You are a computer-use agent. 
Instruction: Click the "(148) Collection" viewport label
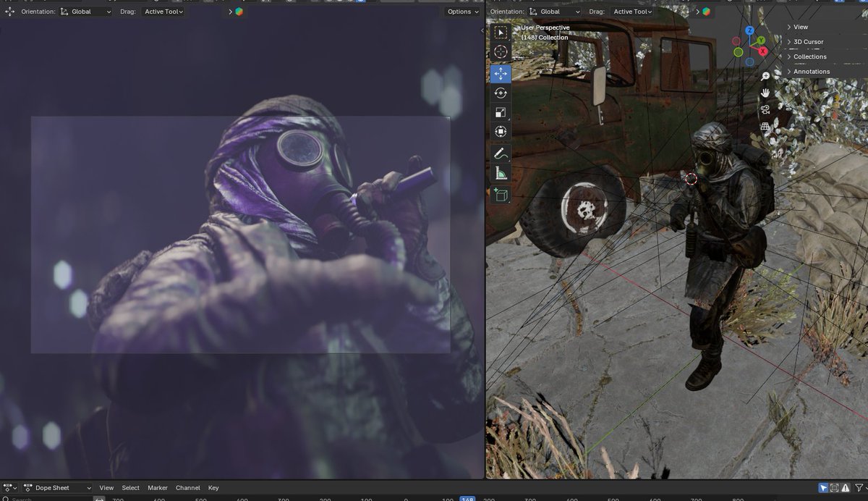pyautogui.click(x=545, y=38)
